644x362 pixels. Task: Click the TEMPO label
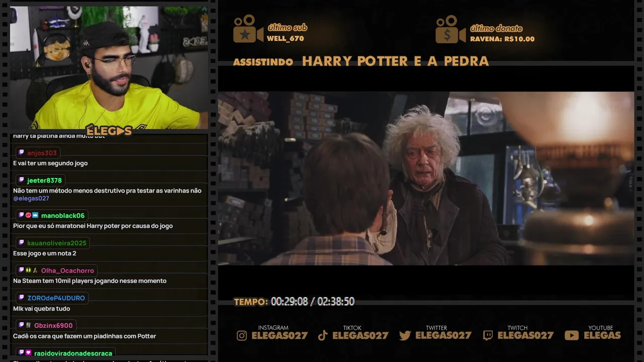(x=251, y=302)
